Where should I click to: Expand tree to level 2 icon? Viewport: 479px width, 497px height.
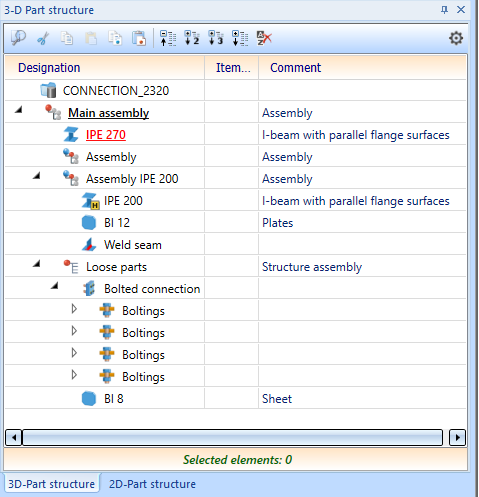tap(192, 38)
